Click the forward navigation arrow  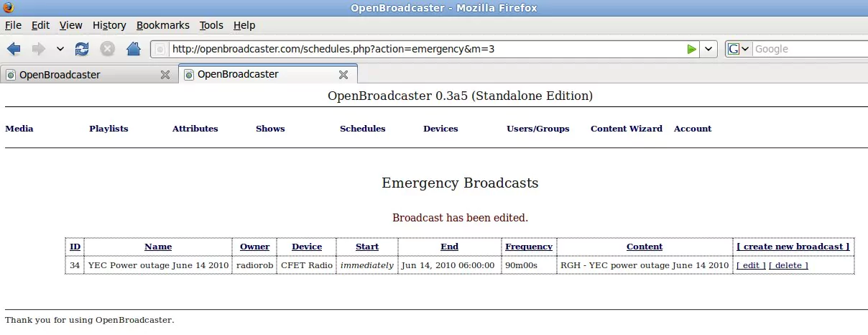coord(38,49)
